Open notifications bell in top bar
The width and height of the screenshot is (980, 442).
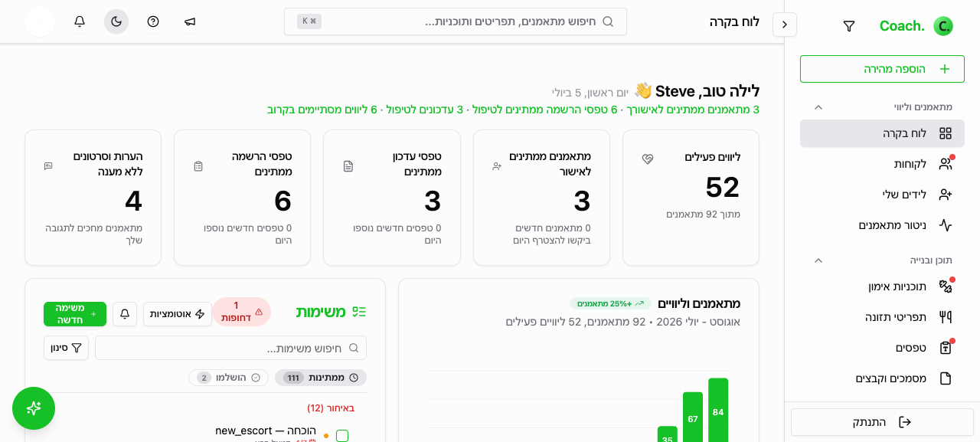(80, 21)
